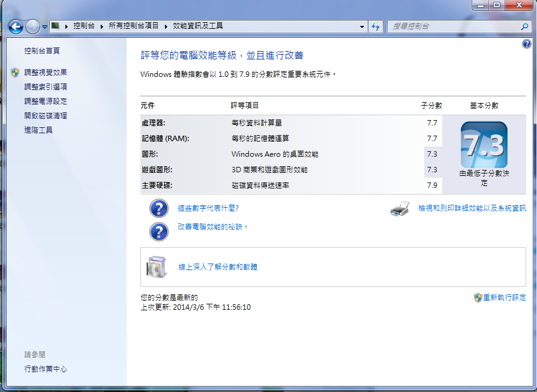Select 效能資訊及工具 breadcrumb segment
Image resolution: width=537 pixels, height=392 pixels.
click(x=198, y=26)
